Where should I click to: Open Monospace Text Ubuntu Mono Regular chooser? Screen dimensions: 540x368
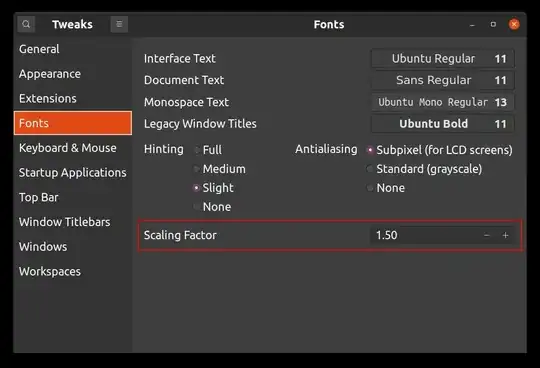coord(443,102)
